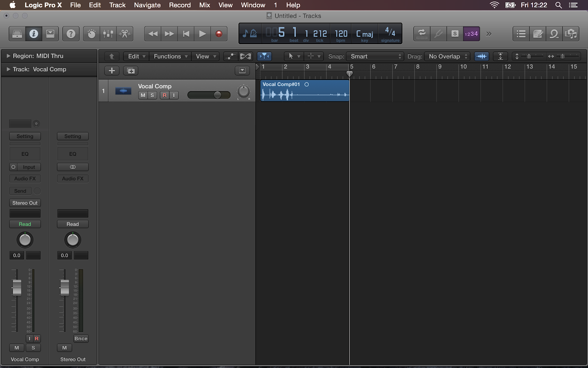
Task: Open the command-click tool menu
Action: click(x=314, y=56)
